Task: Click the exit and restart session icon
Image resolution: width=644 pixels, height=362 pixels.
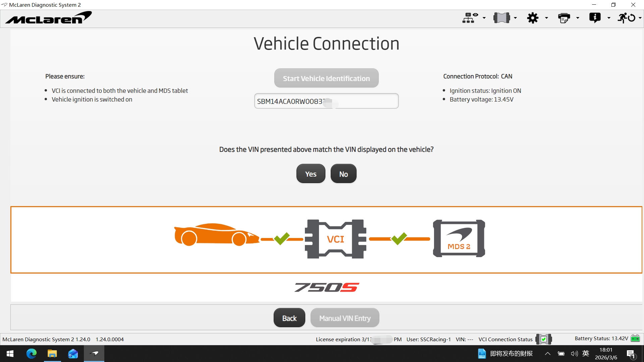Action: click(x=627, y=18)
